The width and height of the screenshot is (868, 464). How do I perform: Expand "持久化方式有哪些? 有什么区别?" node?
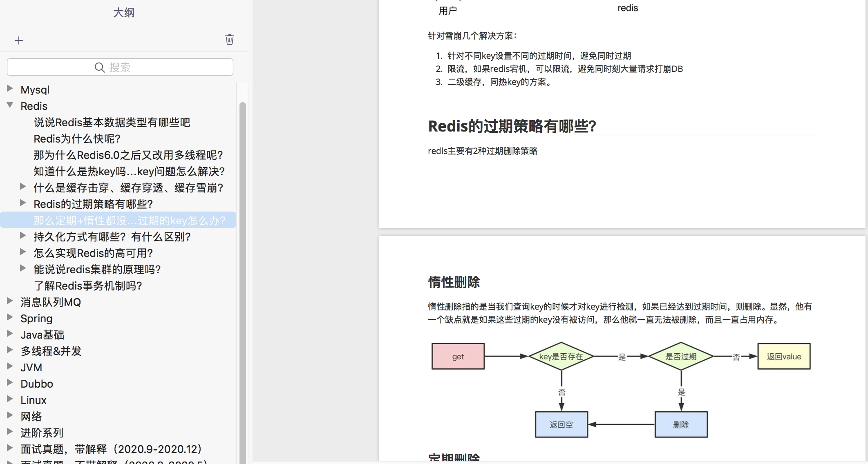(x=23, y=235)
